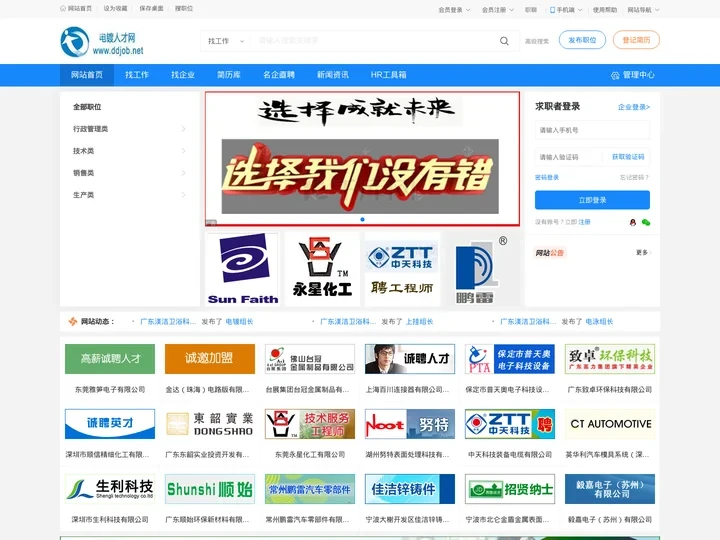Expand the 行政管理类 category
This screenshot has width=720, height=540.
[x=129, y=129]
